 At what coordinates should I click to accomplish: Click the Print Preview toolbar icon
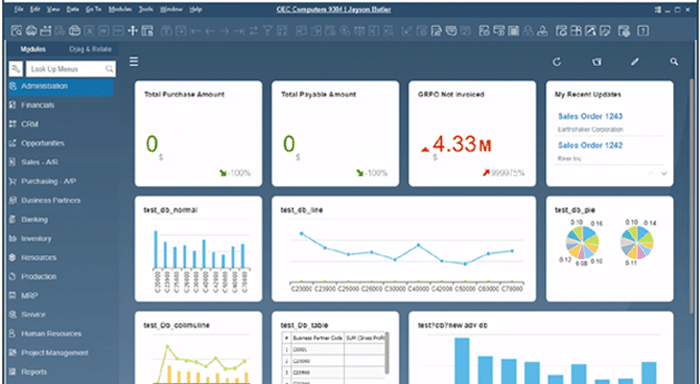point(17,31)
